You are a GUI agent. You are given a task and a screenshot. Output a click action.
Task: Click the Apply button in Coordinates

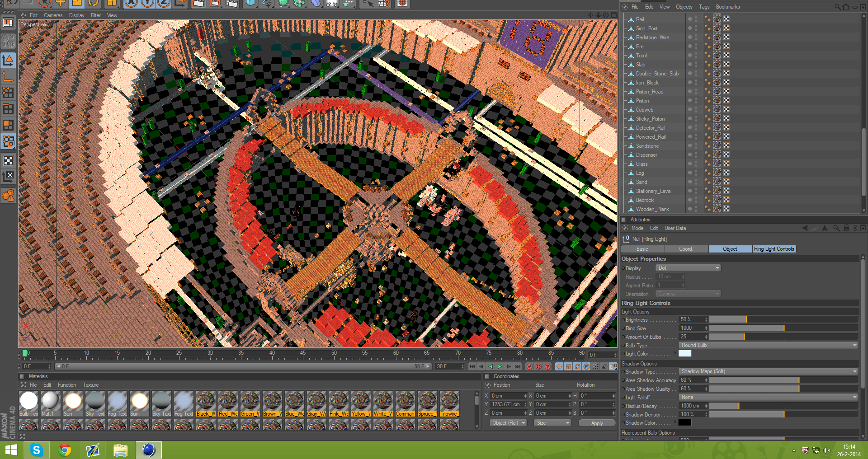click(597, 423)
